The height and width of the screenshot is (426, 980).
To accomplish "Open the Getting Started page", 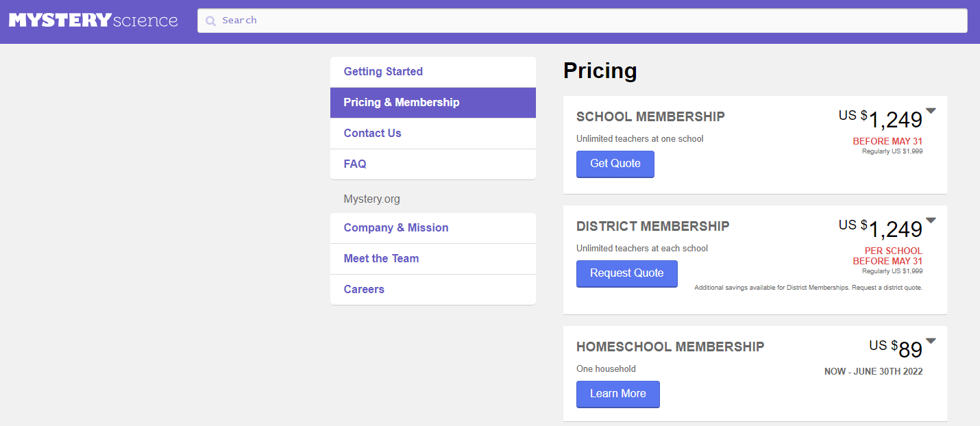I will pyautogui.click(x=433, y=72).
